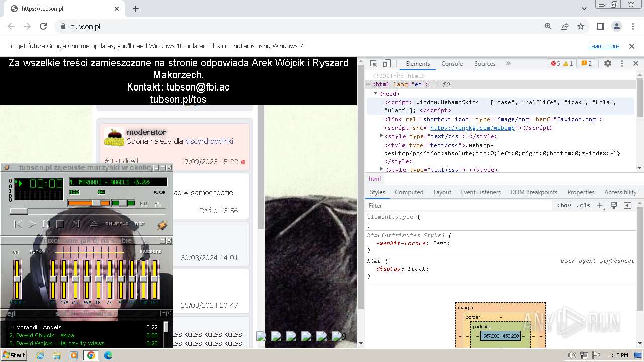Open Internet Explorer from the taskbar
The width and height of the screenshot is (644, 362).
(40, 355)
